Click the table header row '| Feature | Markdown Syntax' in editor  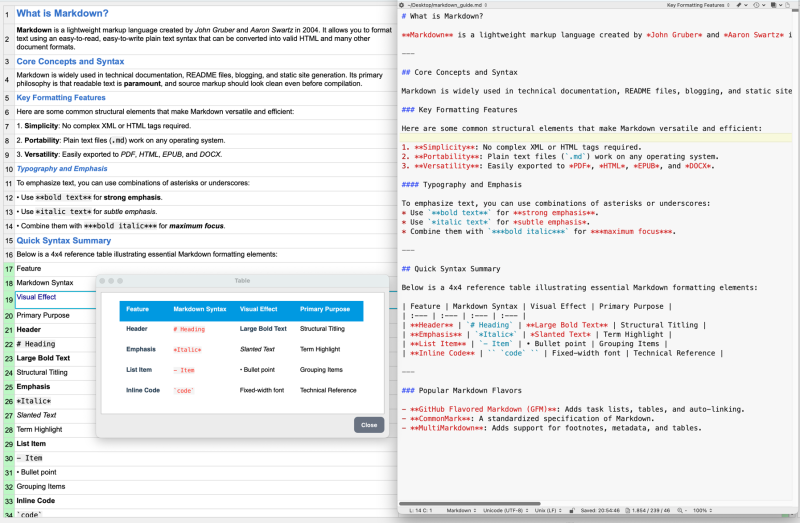point(537,307)
